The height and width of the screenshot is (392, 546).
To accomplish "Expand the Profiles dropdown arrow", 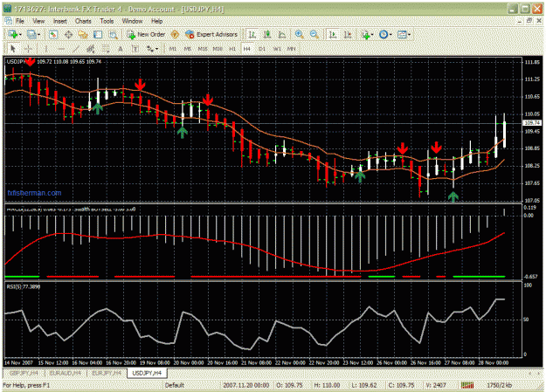I will [x=38, y=34].
